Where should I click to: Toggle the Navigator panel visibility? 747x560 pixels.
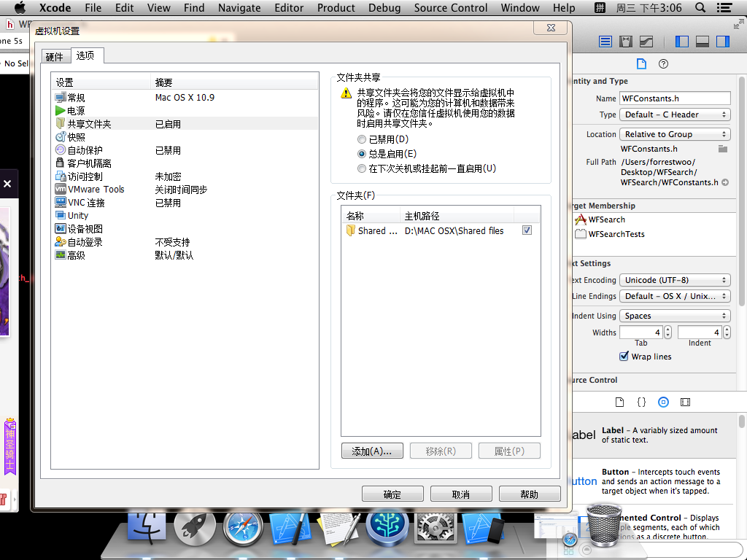tap(682, 42)
